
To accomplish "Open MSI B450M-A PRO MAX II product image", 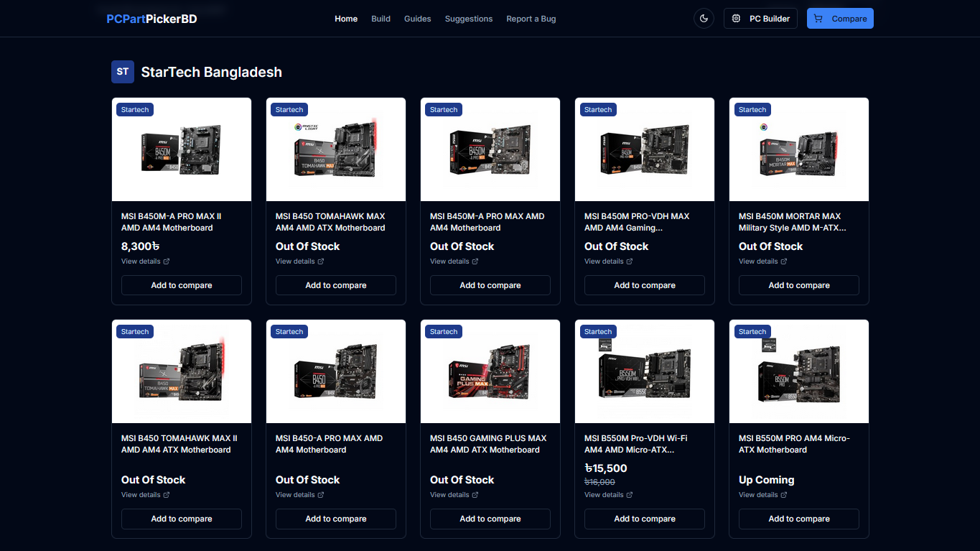I will point(182,149).
